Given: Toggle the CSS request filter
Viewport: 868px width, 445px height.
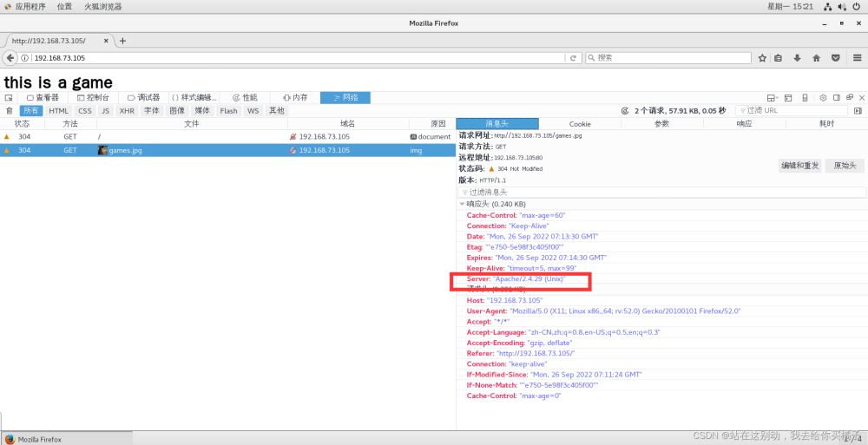Looking at the screenshot, I should [84, 111].
